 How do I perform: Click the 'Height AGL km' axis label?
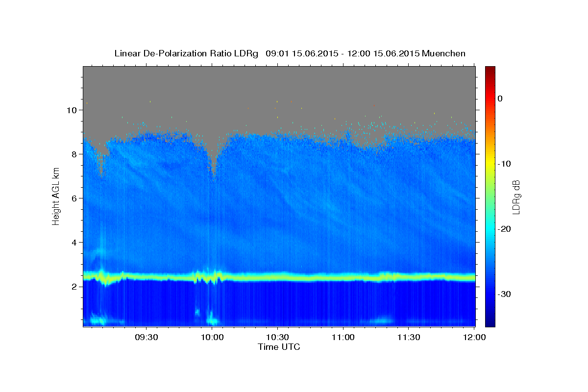pyautogui.click(x=56, y=196)
